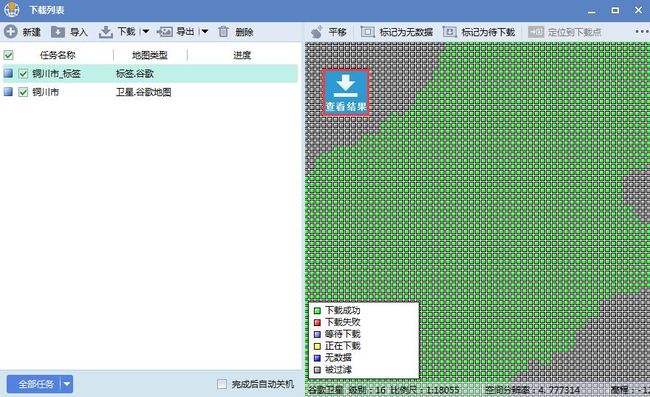Click the blue 无数据 legend swatch

(318, 358)
